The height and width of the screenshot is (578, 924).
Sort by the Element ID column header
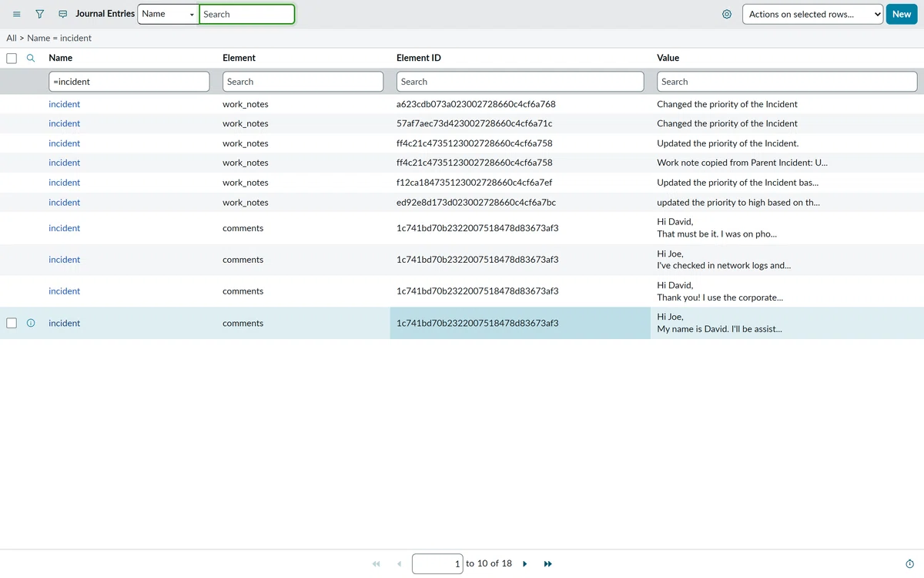tap(419, 58)
